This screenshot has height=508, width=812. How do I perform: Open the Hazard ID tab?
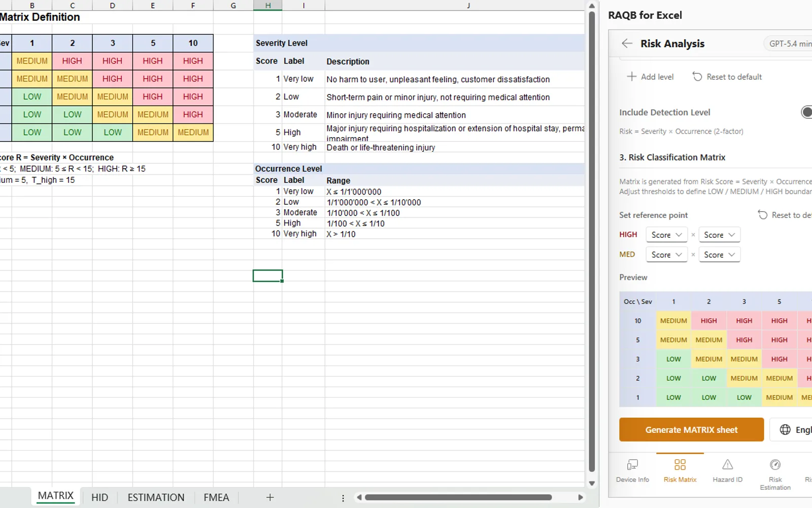727,471
